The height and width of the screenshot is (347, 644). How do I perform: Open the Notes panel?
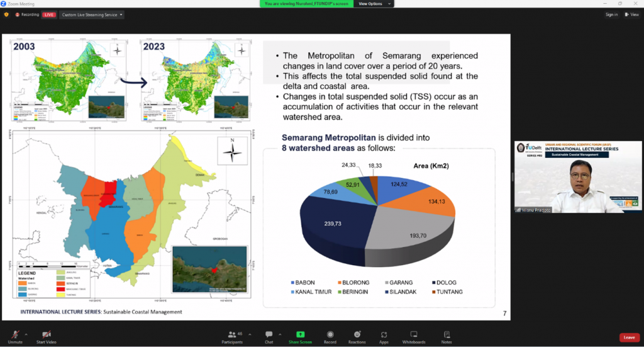point(447,334)
